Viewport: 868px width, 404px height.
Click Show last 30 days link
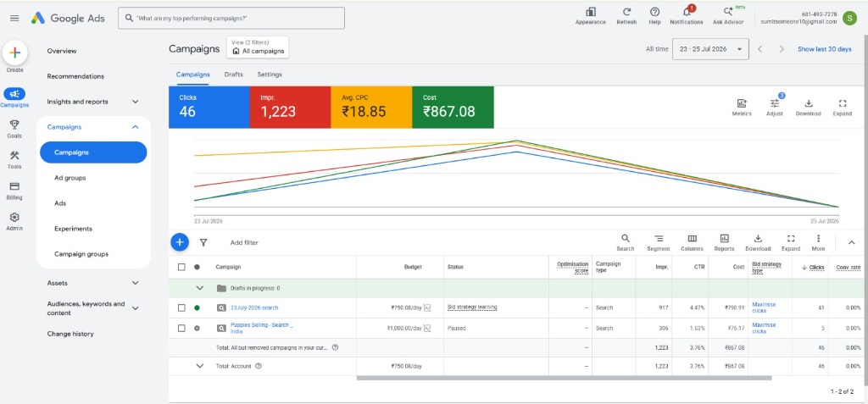(824, 49)
